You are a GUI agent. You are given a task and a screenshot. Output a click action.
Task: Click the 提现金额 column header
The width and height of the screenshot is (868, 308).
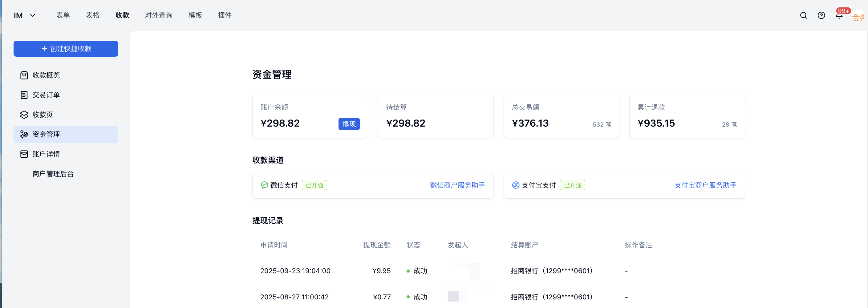pyautogui.click(x=377, y=245)
